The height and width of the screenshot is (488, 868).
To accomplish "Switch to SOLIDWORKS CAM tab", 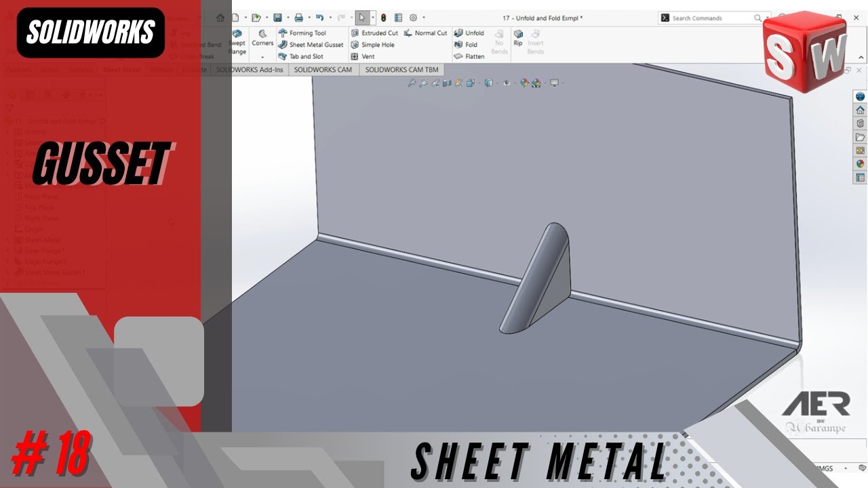I will point(323,69).
